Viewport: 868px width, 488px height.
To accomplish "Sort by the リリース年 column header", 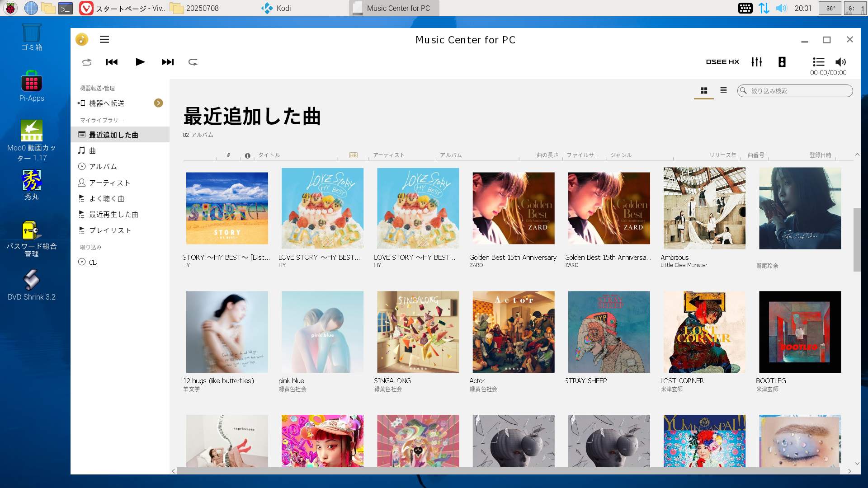I will [722, 155].
